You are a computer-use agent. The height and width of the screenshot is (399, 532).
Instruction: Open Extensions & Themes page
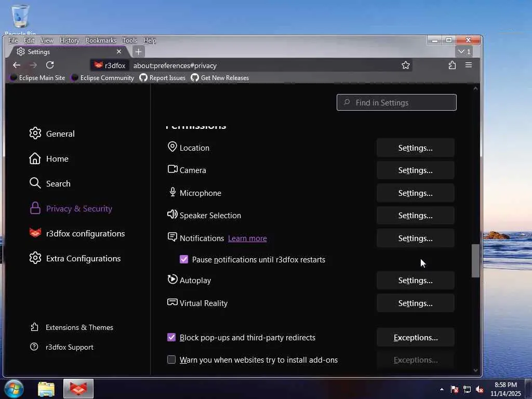tap(72, 327)
